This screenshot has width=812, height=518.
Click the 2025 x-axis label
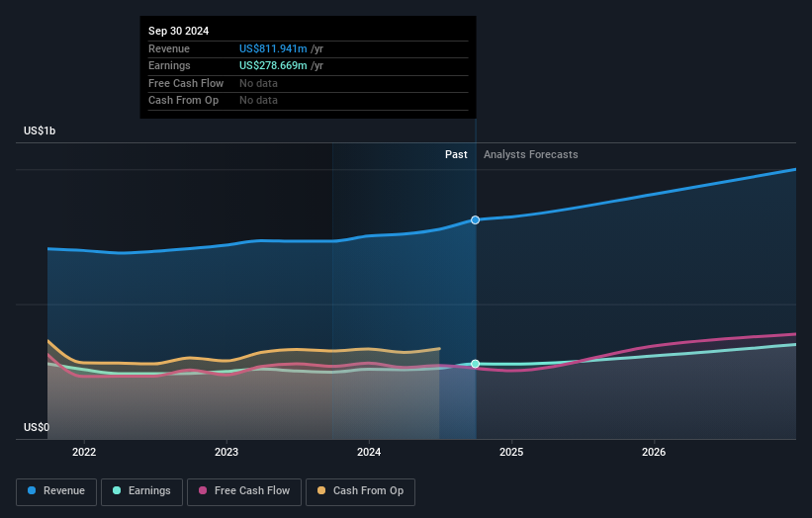pos(511,452)
